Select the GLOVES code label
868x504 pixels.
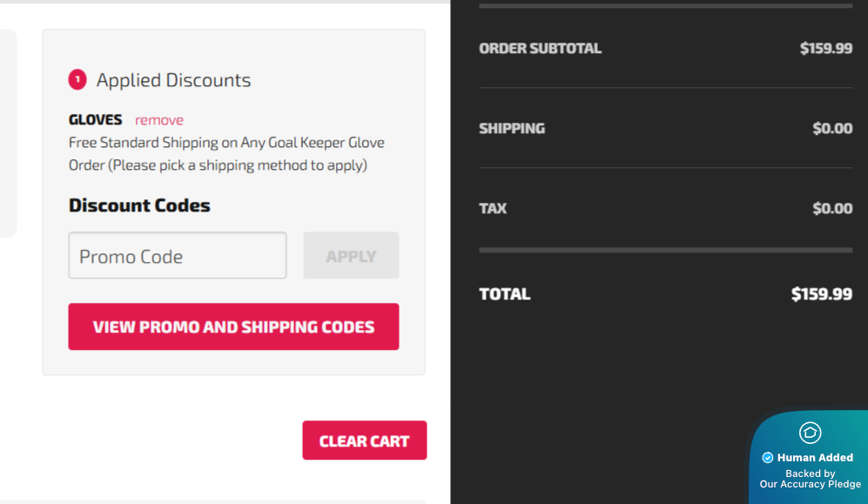tap(96, 120)
